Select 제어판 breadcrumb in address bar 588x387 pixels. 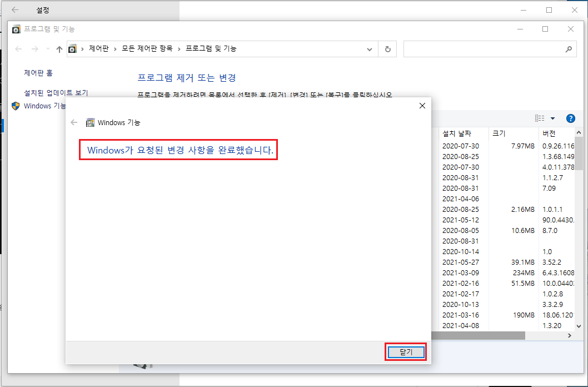(98, 49)
